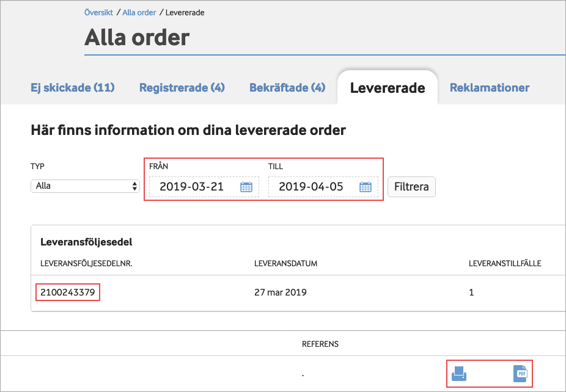Viewport: 566px width, 392px height.
Task: Select the Levererade tab
Action: [x=387, y=88]
